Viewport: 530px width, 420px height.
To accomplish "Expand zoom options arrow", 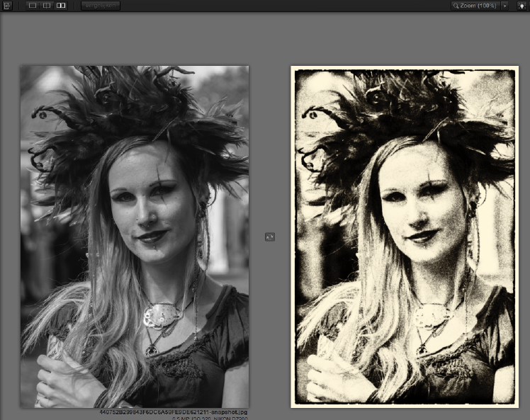I will tap(505, 6).
